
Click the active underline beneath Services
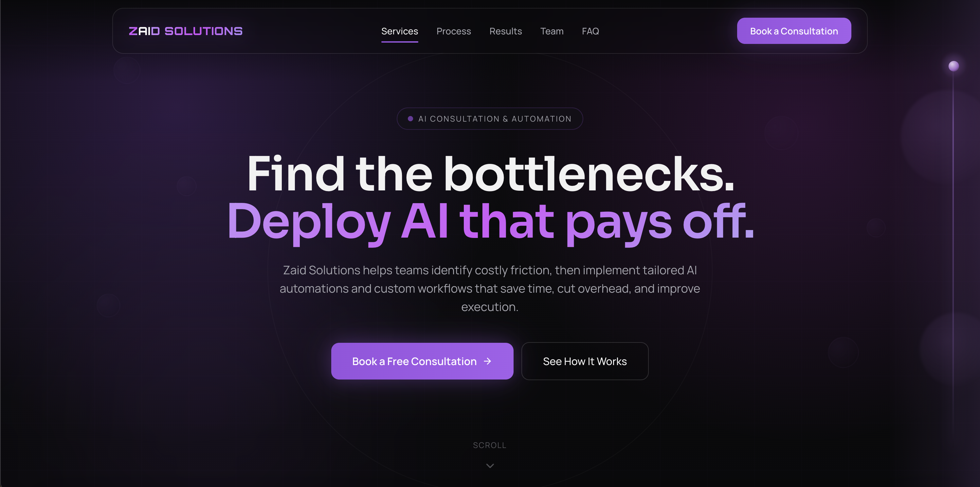tap(399, 42)
